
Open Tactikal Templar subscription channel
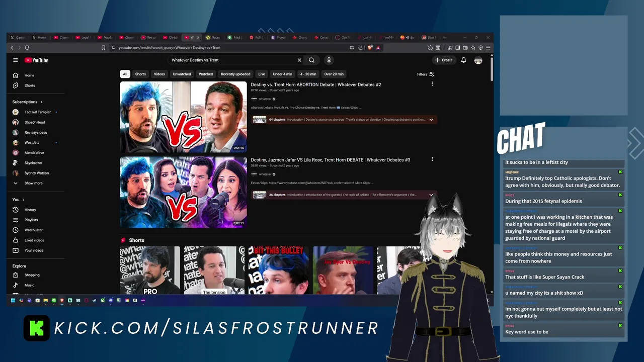38,112
